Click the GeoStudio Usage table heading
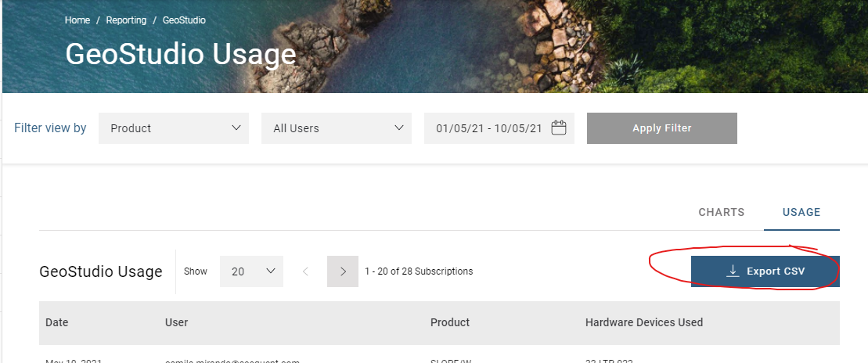The width and height of the screenshot is (868, 363). [101, 271]
